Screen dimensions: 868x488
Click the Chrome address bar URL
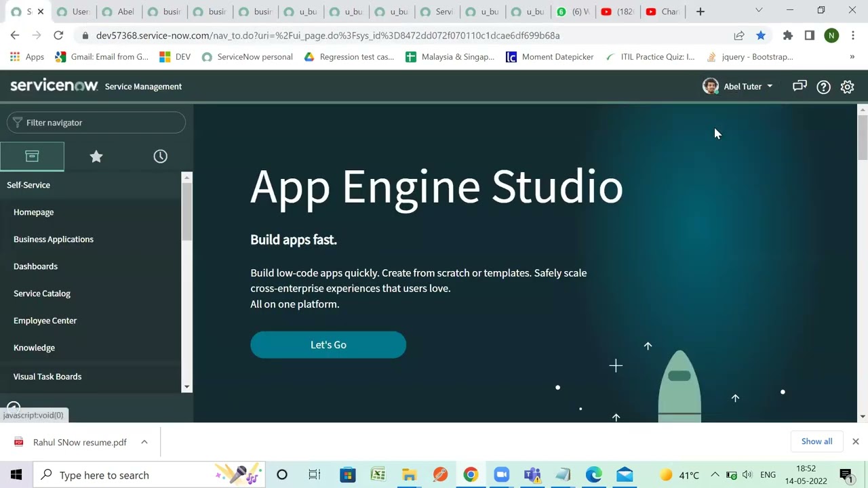328,35
